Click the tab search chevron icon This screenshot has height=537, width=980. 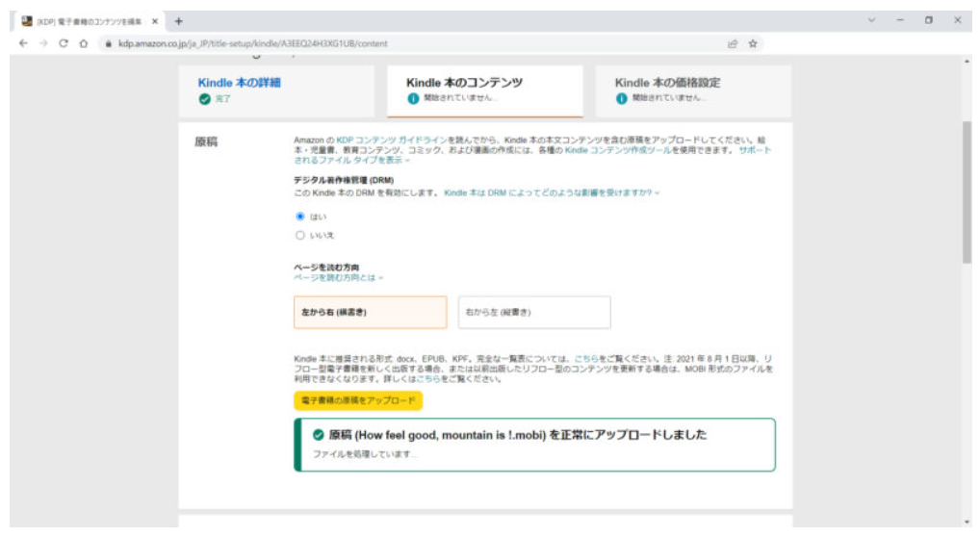[871, 20]
